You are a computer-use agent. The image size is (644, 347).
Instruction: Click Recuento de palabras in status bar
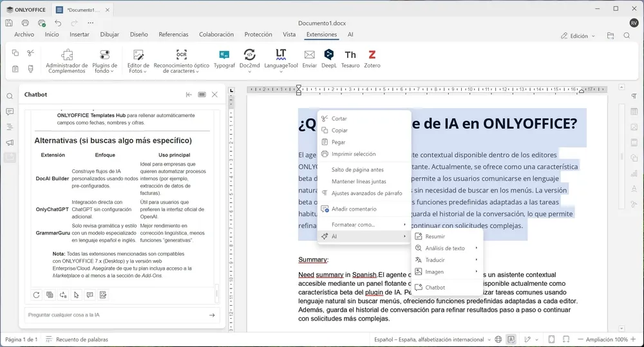77,339
